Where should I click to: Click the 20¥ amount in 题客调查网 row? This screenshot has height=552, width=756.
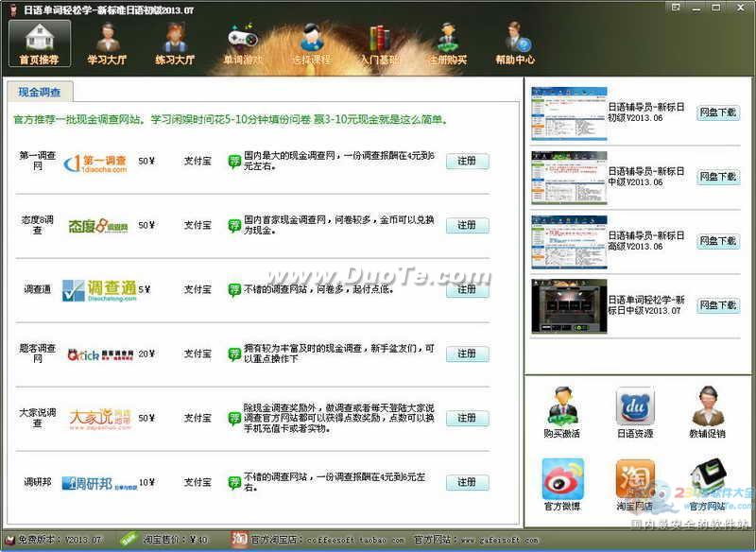(x=146, y=354)
